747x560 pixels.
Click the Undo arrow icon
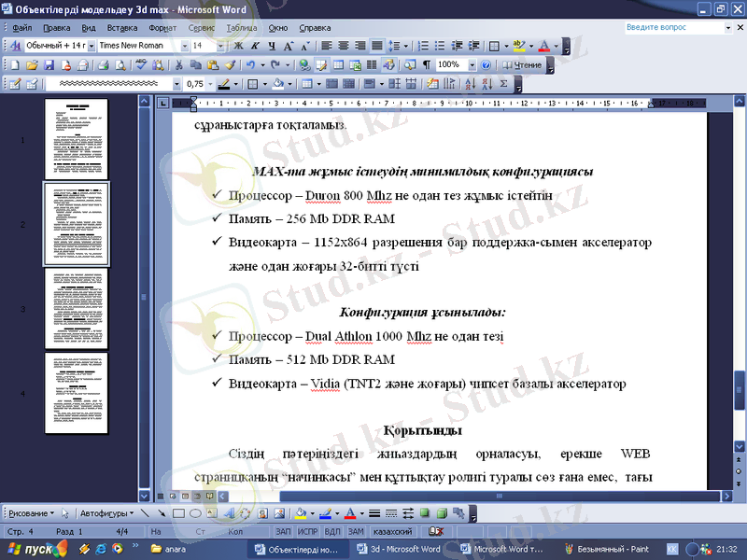(x=250, y=65)
